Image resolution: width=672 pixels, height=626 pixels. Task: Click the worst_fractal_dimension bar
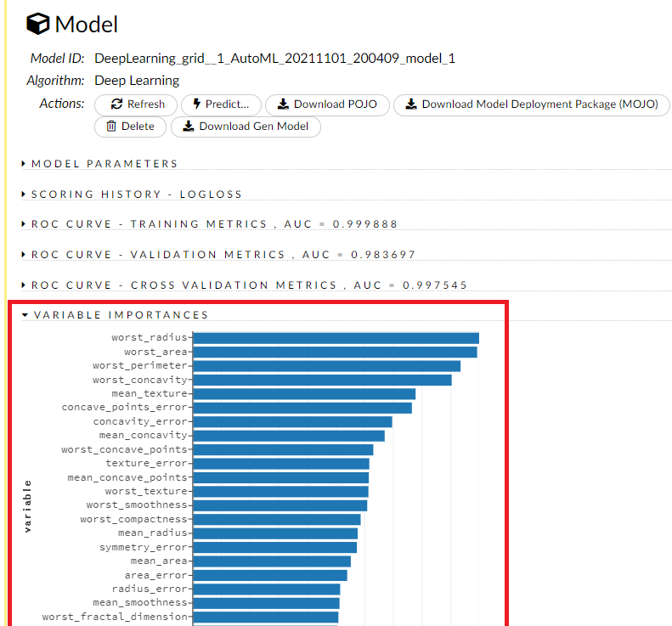265,618
